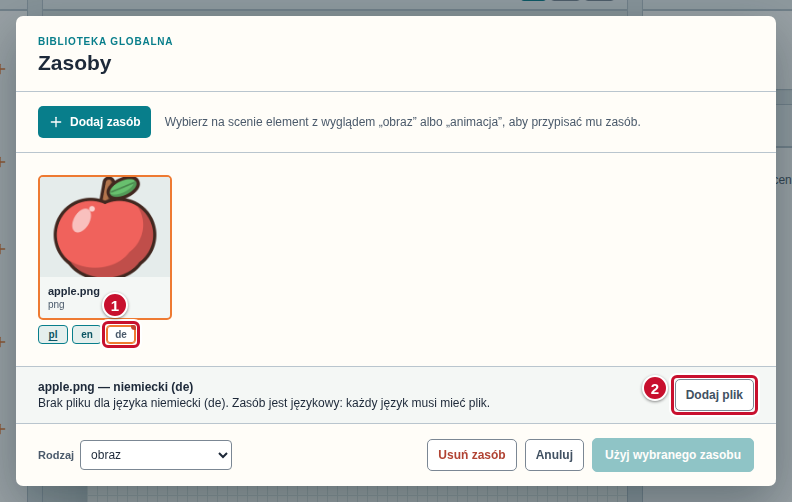The width and height of the screenshot is (792, 502).
Task: Click the apple's green leaf in the preview
Action: point(124,187)
